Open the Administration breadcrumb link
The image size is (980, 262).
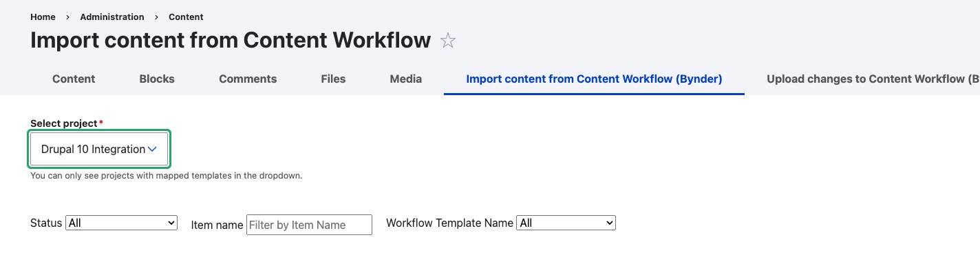(x=112, y=17)
